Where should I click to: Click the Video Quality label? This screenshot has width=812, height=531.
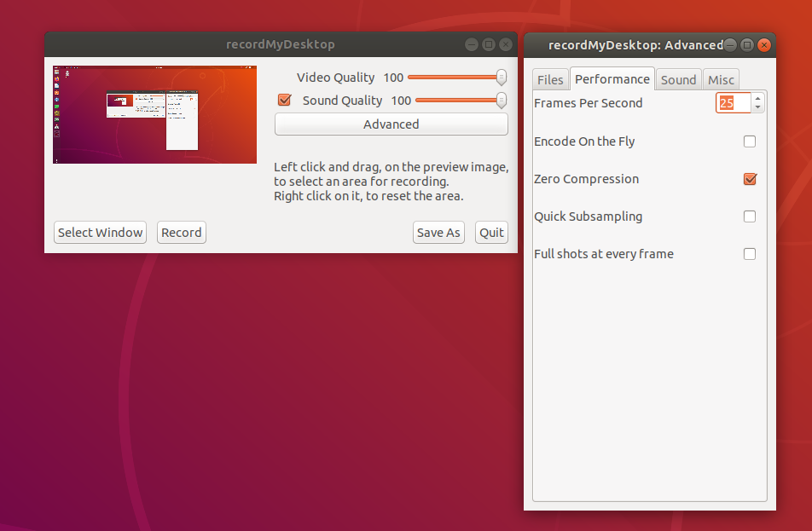click(x=335, y=78)
